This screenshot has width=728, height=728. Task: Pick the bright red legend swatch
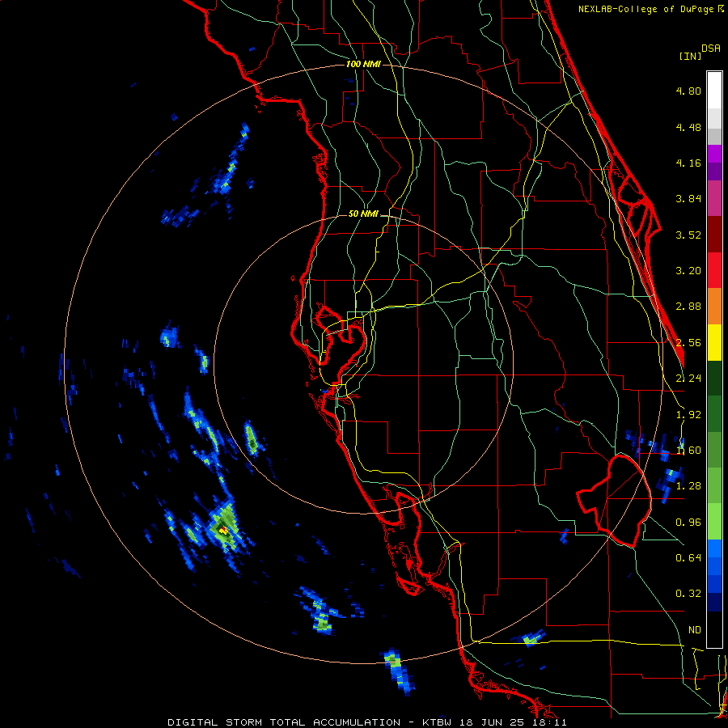714,270
